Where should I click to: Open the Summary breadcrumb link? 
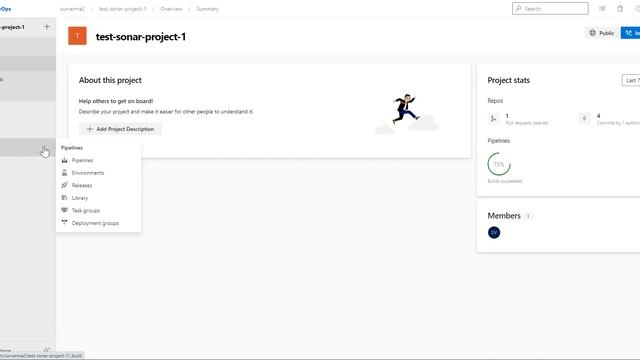207,9
